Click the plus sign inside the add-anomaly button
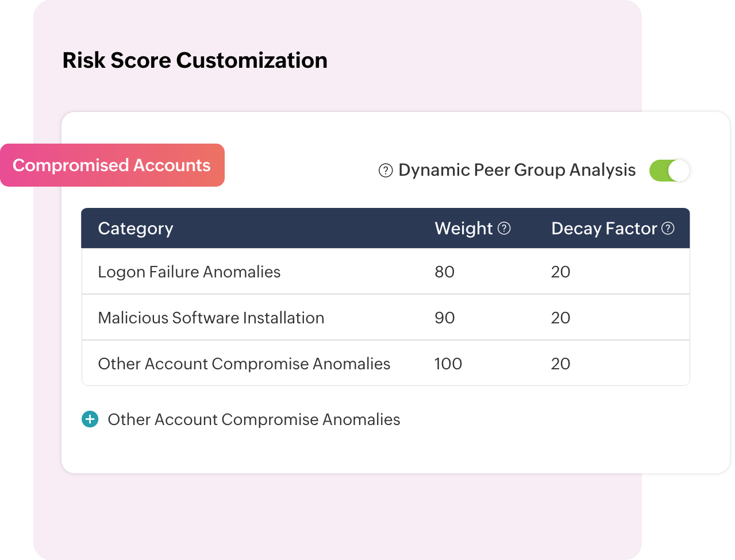 [x=89, y=419]
